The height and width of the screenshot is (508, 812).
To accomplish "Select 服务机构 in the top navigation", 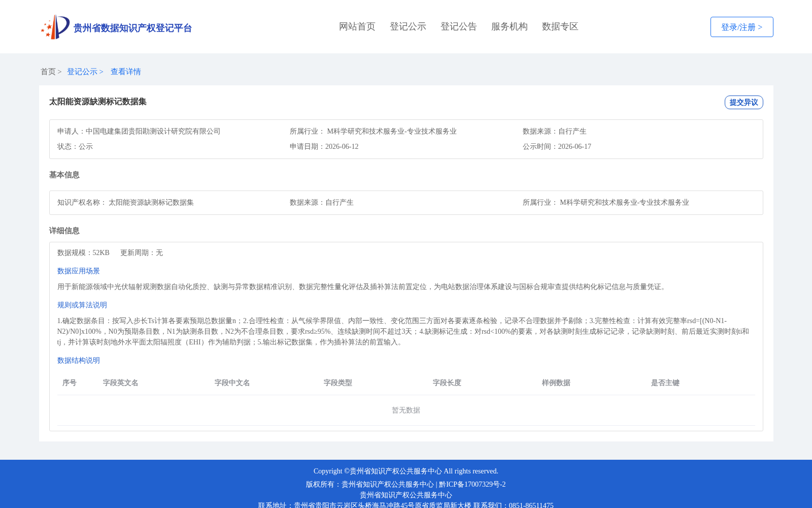I will [x=510, y=26].
